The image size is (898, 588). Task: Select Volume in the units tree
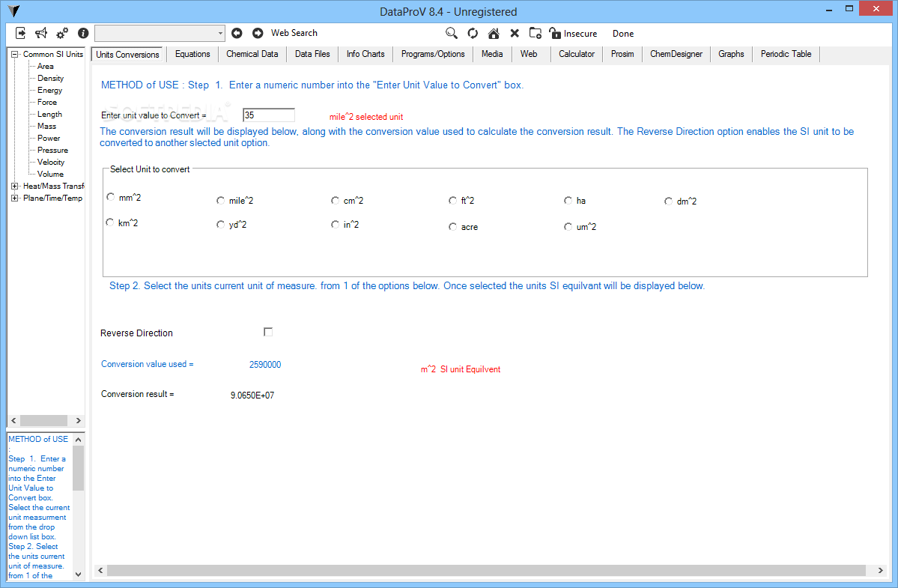click(x=50, y=175)
